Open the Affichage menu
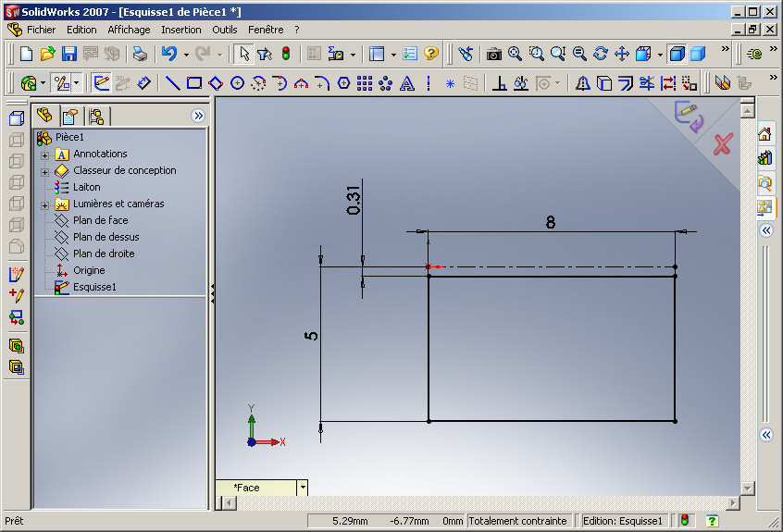The height and width of the screenshot is (532, 783). [129, 30]
